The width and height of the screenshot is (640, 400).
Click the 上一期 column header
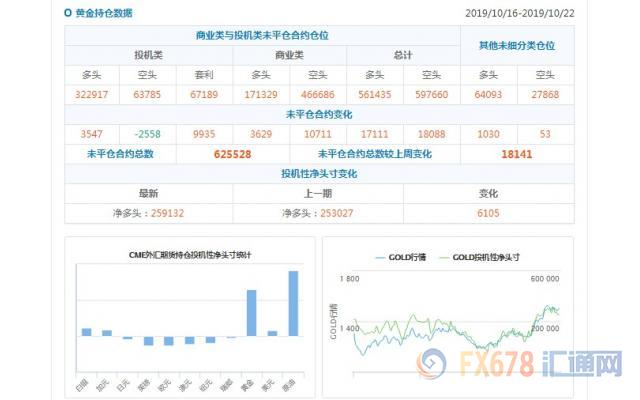tap(318, 193)
